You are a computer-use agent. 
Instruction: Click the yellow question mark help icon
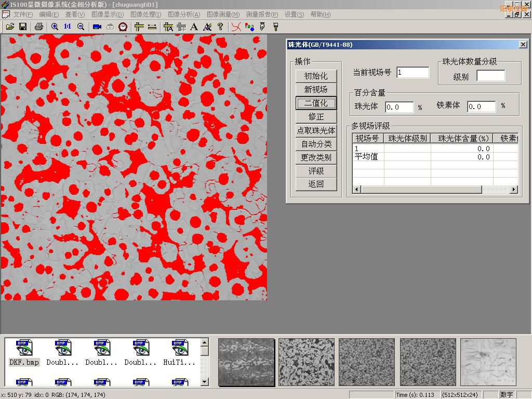click(x=220, y=26)
